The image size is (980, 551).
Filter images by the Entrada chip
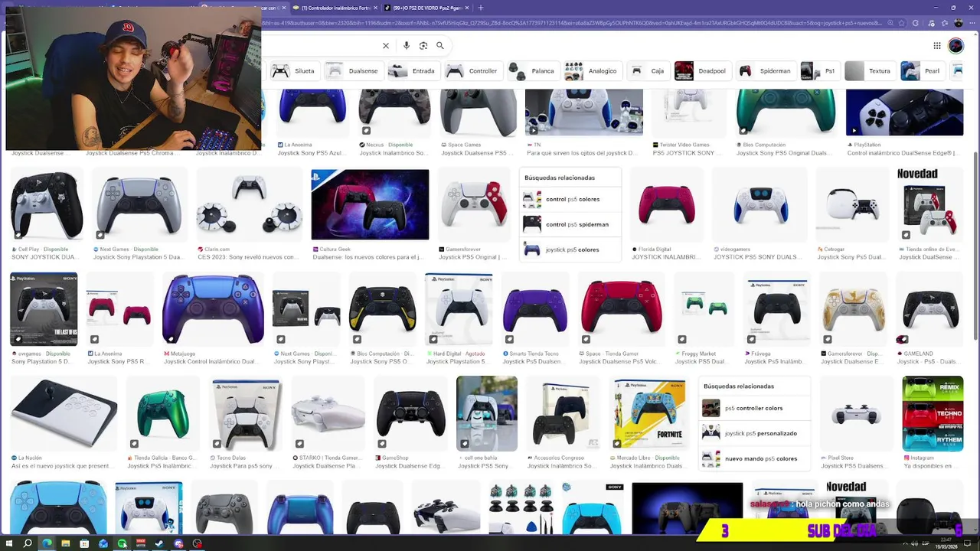pyautogui.click(x=413, y=71)
